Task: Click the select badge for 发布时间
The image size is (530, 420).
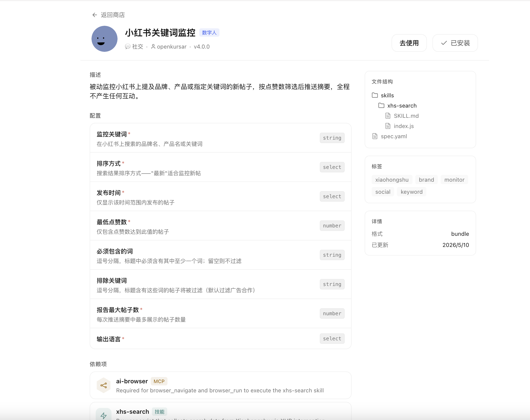Action: coord(332,196)
